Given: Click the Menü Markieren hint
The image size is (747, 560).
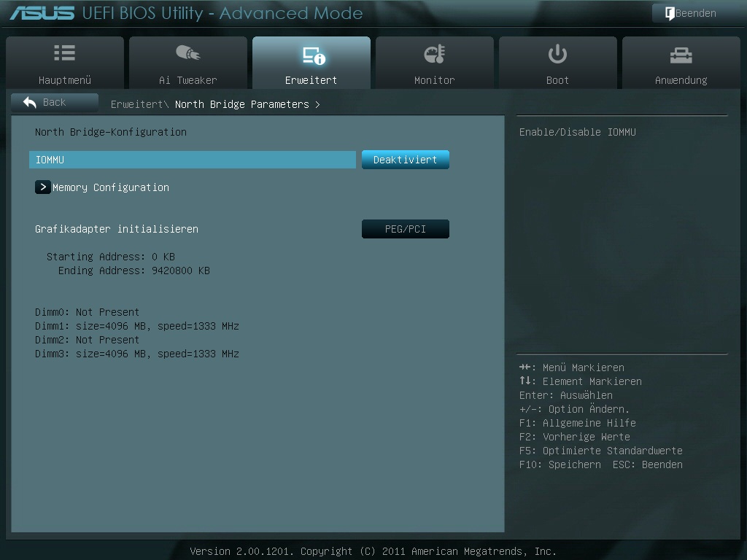Looking at the screenshot, I should coord(572,367).
